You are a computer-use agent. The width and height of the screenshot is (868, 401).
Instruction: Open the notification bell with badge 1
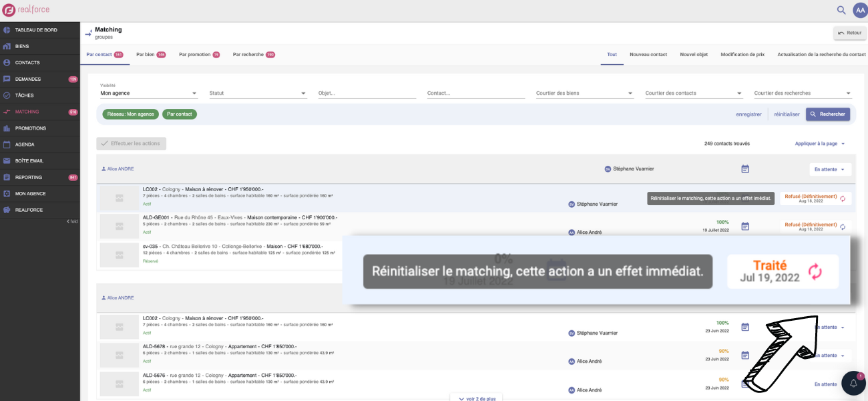tap(853, 384)
